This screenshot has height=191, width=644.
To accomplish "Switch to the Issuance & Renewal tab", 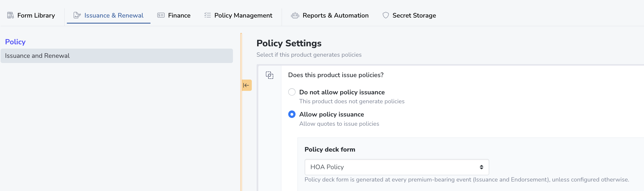I will [x=109, y=15].
